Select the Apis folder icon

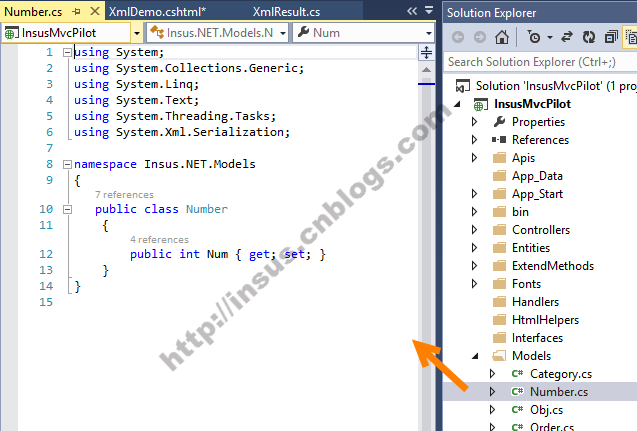click(x=499, y=158)
